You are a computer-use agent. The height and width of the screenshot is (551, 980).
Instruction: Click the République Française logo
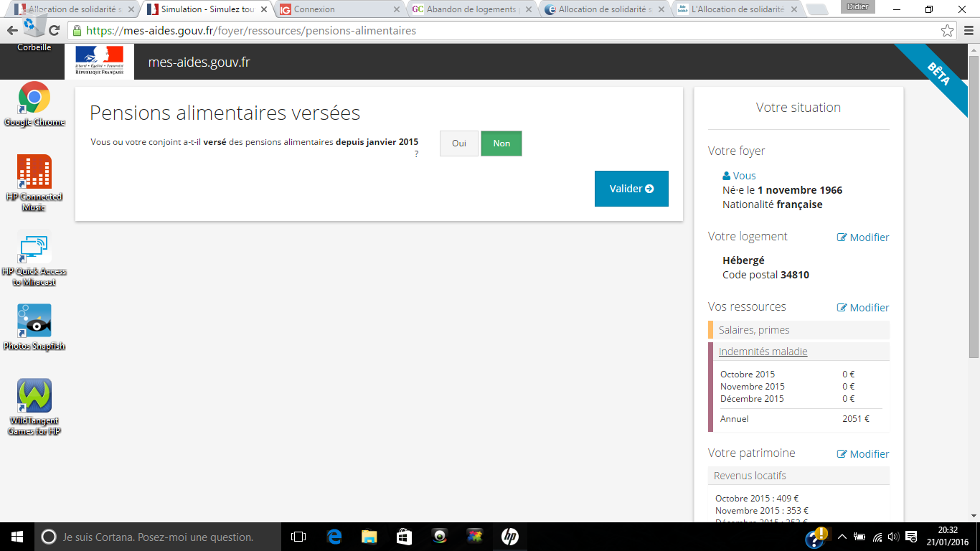point(99,61)
